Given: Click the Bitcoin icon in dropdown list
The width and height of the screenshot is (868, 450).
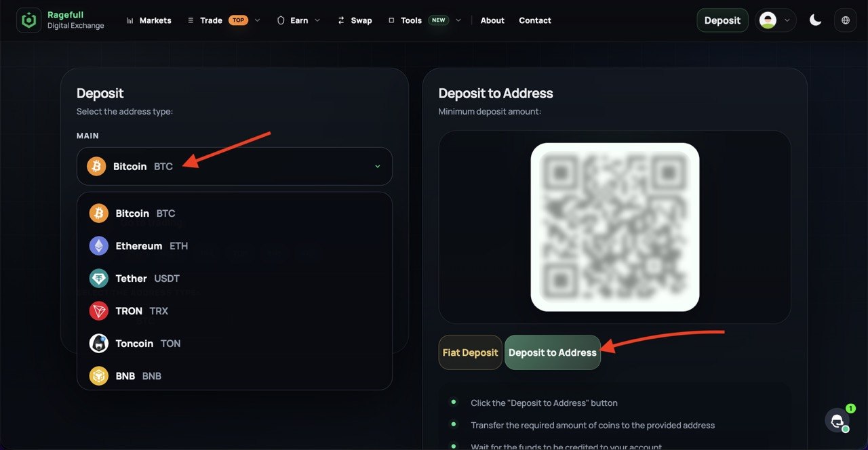Looking at the screenshot, I should click(x=99, y=213).
